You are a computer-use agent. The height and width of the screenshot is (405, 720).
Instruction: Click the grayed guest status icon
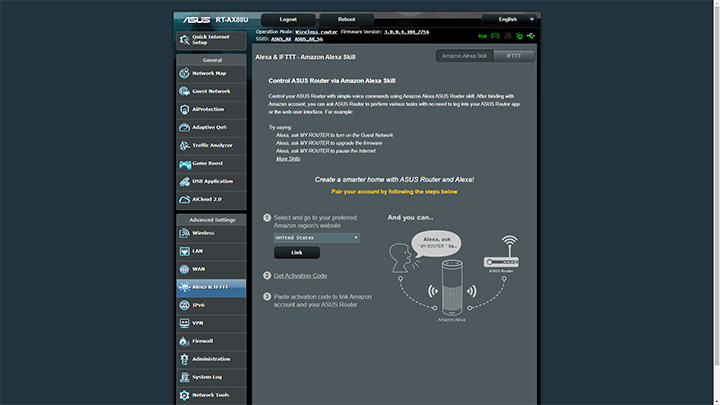508,36
